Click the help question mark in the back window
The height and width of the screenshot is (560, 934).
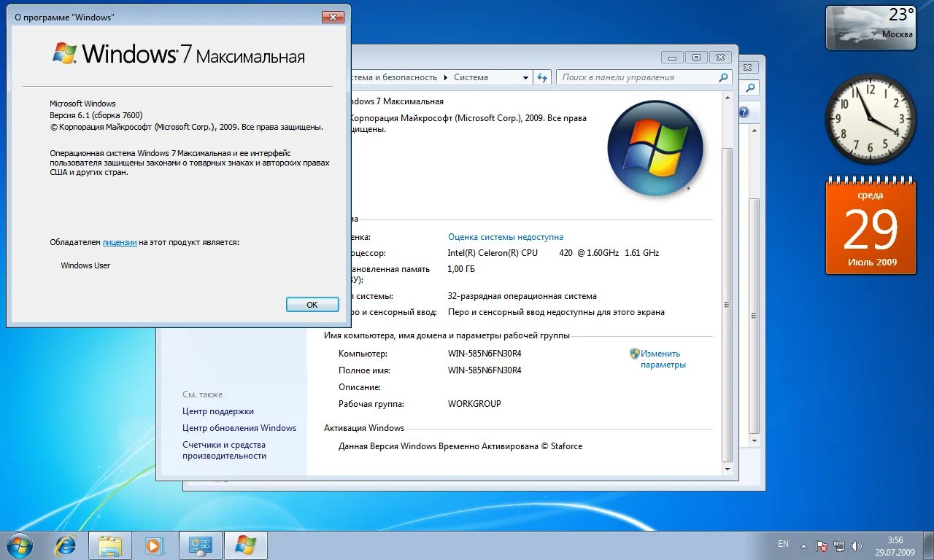(744, 112)
